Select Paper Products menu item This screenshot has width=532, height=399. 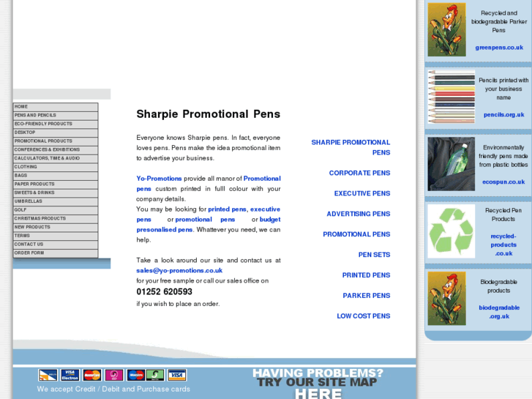(x=56, y=184)
